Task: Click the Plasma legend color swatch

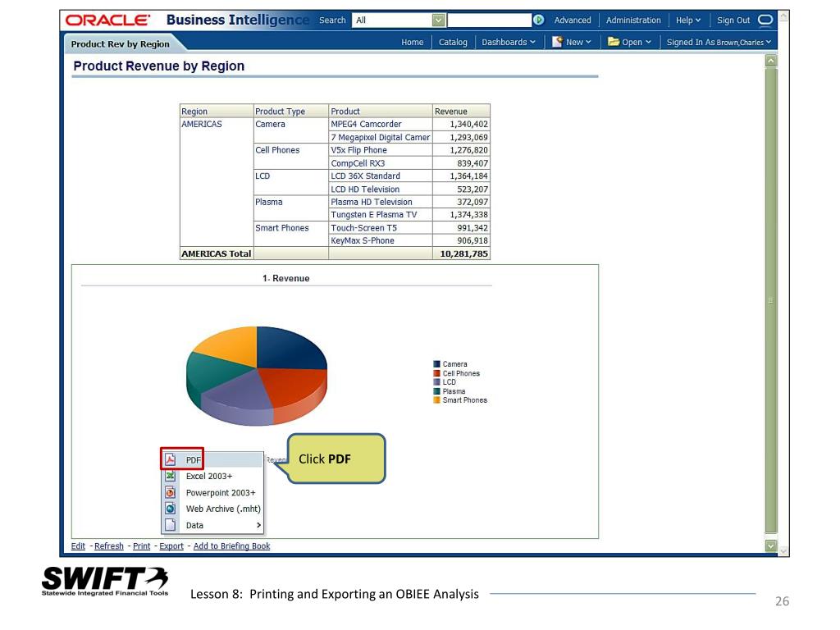Action: point(436,391)
